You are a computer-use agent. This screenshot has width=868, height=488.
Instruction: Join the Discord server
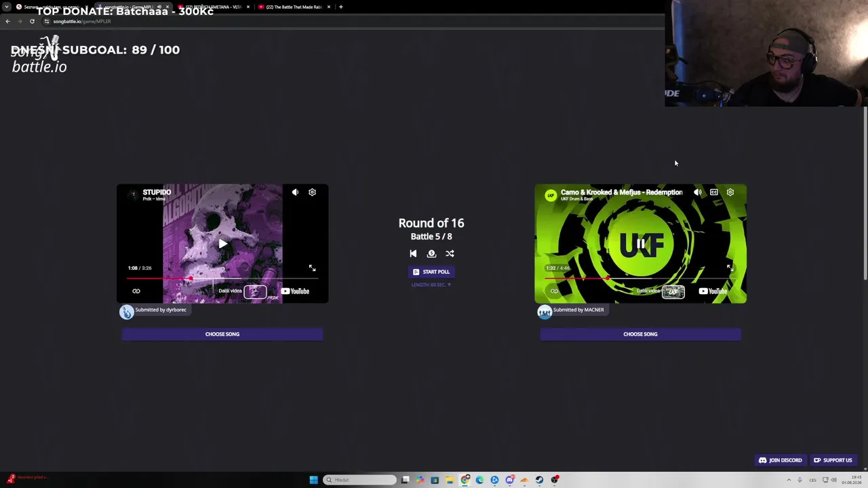pos(780,460)
